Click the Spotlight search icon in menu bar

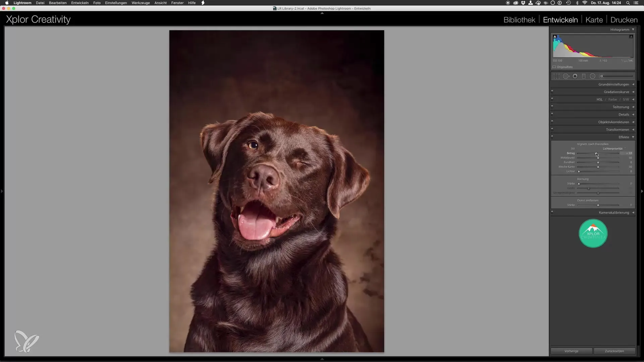click(628, 3)
